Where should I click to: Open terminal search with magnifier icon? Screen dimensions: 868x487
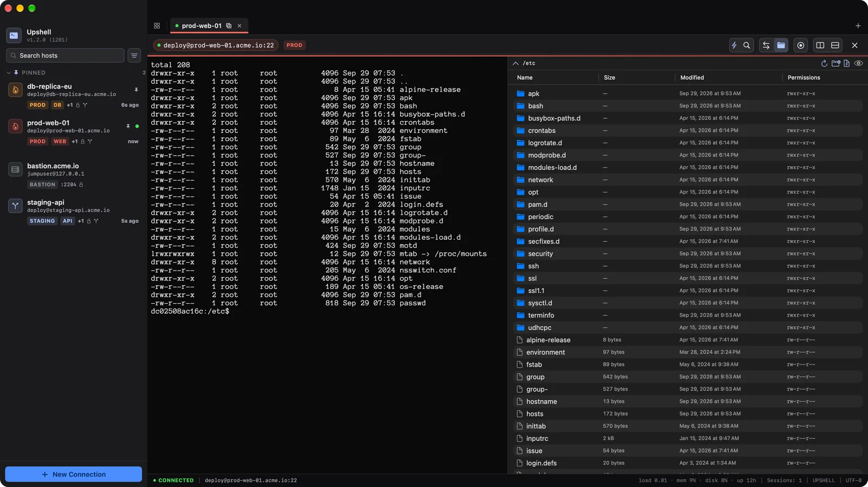[746, 46]
